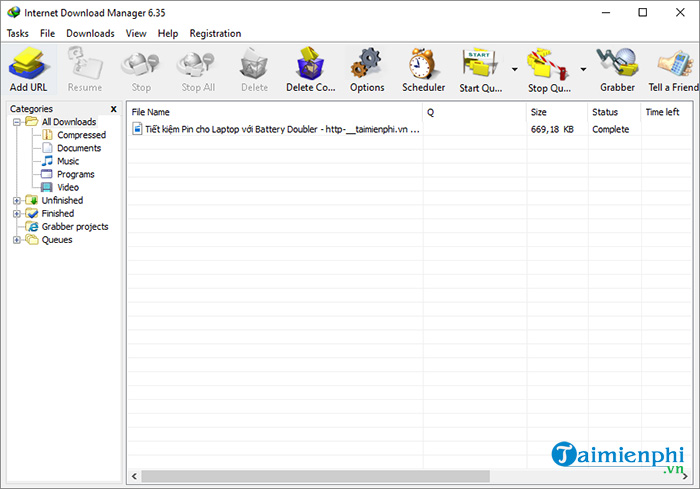Click the scrollbar left arrow
This screenshot has height=489, width=700.
(134, 476)
